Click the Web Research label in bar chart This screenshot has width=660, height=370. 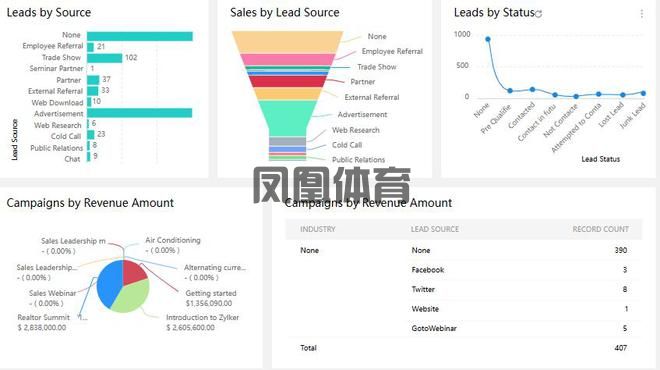[58, 125]
